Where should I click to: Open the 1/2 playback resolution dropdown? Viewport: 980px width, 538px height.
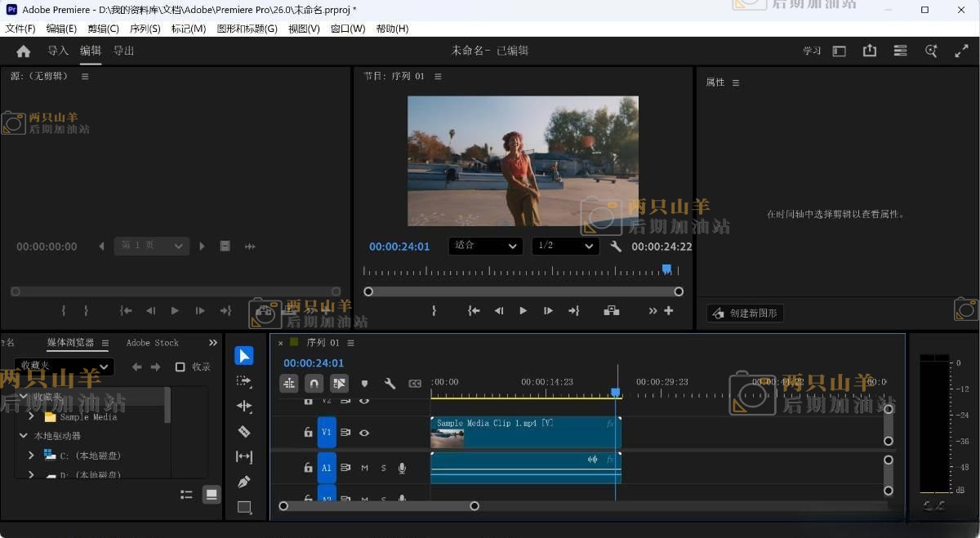pyautogui.click(x=565, y=246)
